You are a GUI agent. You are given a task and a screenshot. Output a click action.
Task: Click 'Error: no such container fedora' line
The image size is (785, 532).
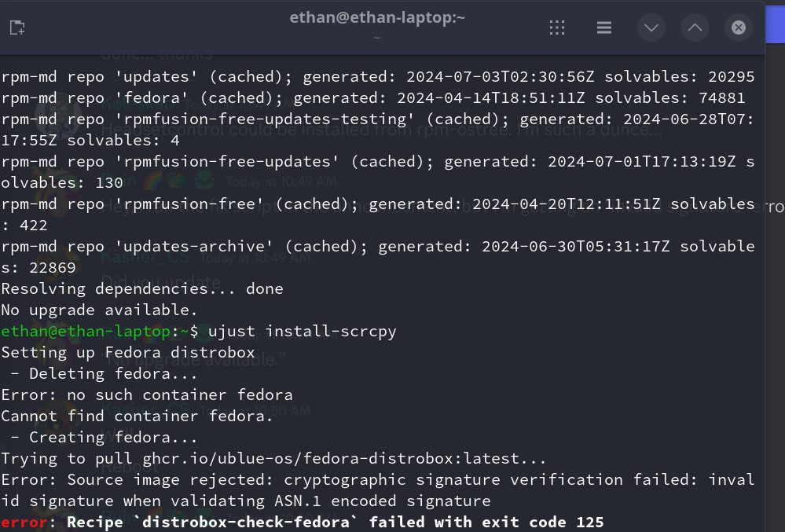pos(146,394)
